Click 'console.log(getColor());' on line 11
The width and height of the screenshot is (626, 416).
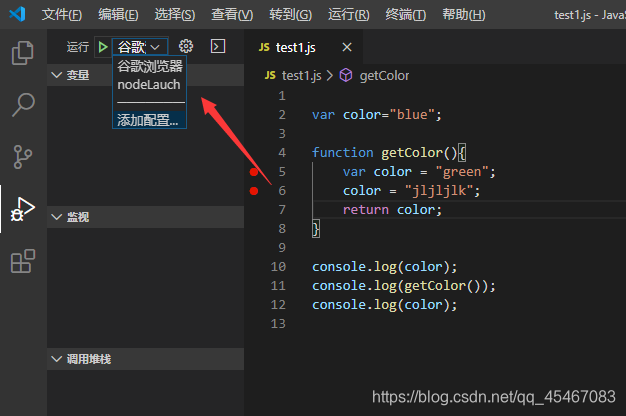[x=404, y=286]
